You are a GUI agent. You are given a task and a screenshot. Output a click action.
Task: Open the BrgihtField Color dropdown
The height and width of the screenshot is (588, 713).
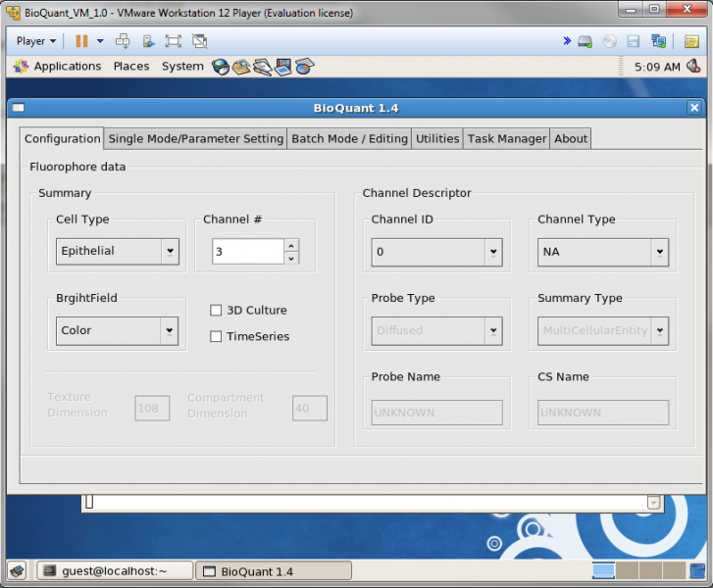point(117,330)
